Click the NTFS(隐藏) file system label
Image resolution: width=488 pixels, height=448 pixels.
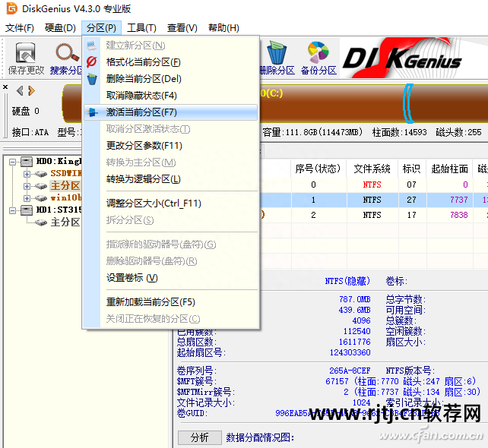click(347, 281)
